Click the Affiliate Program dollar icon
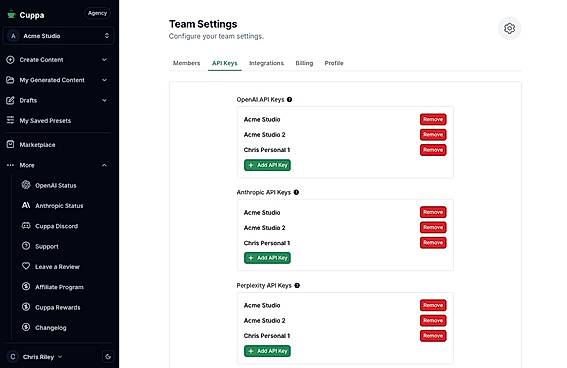Viewport: 567px width, 368px height. (26, 286)
